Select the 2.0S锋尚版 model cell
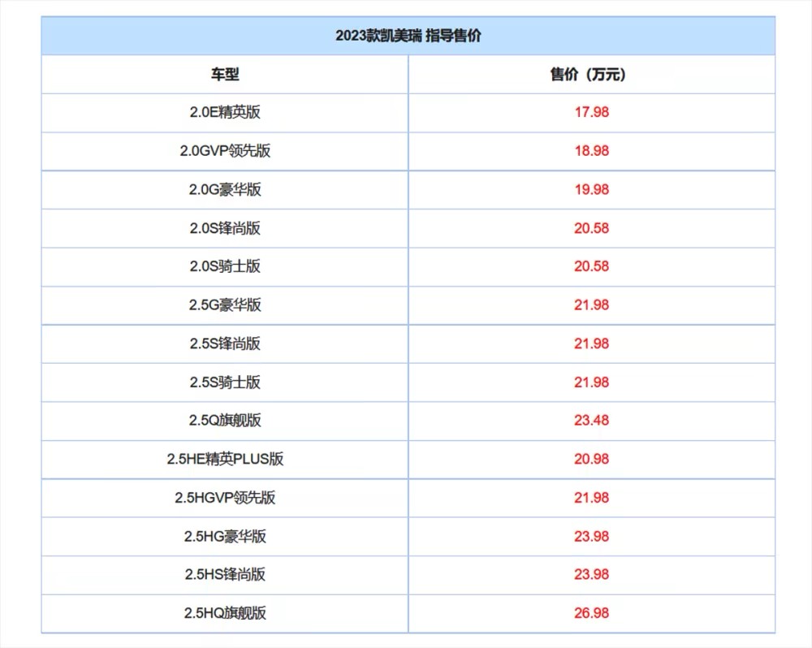The image size is (812, 648). [225, 228]
